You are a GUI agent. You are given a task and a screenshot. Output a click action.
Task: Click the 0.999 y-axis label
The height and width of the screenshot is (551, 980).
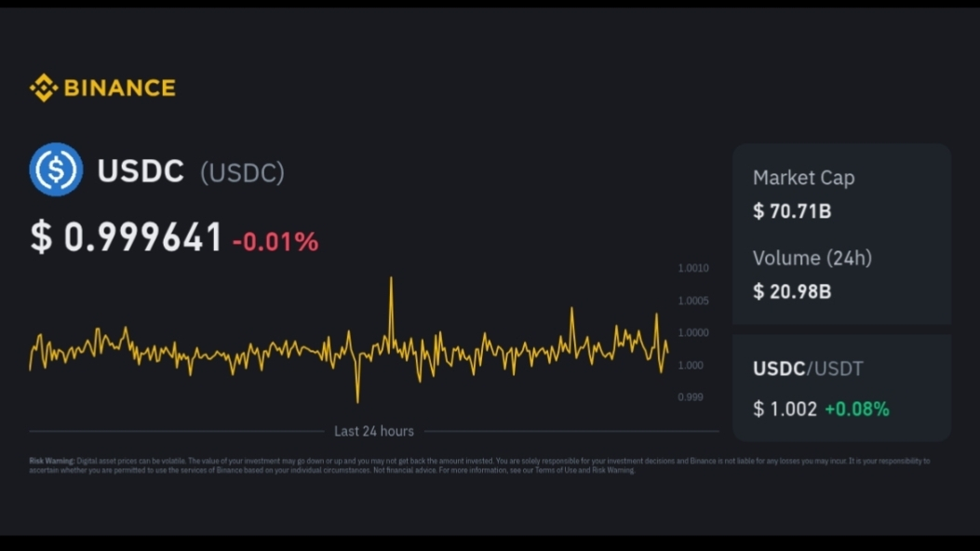tap(690, 397)
